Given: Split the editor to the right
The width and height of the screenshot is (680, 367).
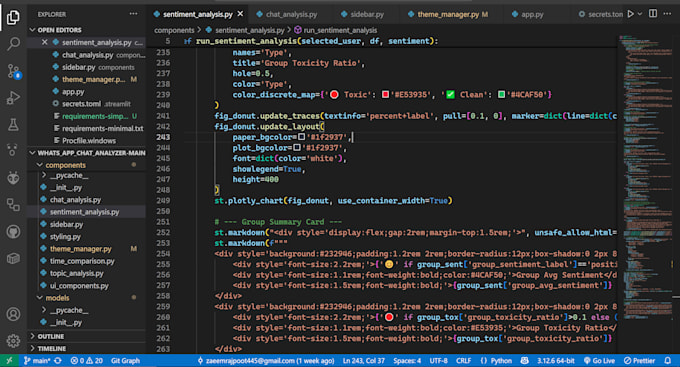Looking at the screenshot, I should coord(653,14).
